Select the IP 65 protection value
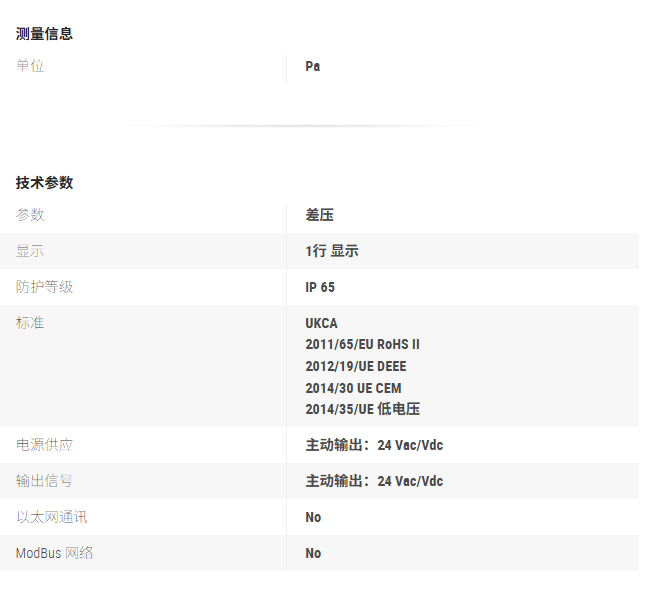 (320, 287)
